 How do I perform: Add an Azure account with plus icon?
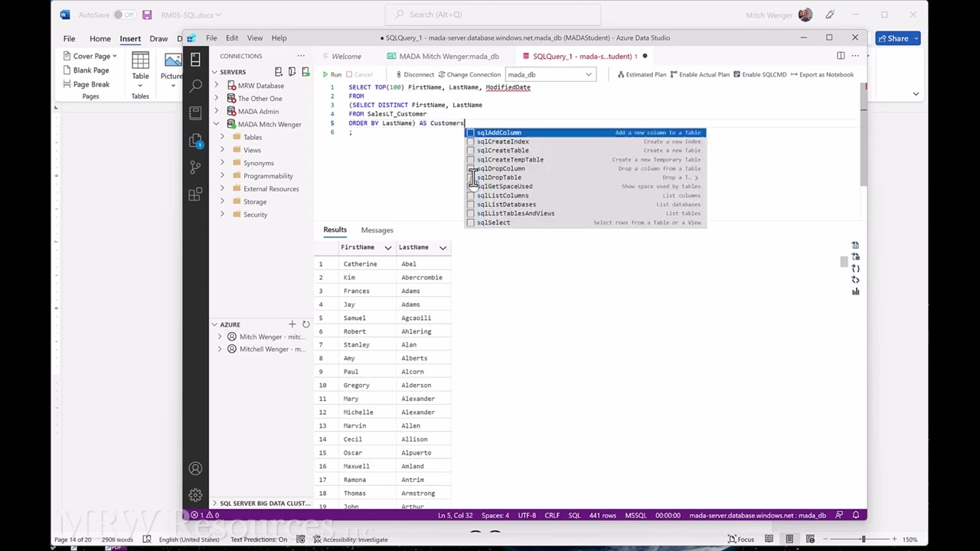tap(292, 324)
